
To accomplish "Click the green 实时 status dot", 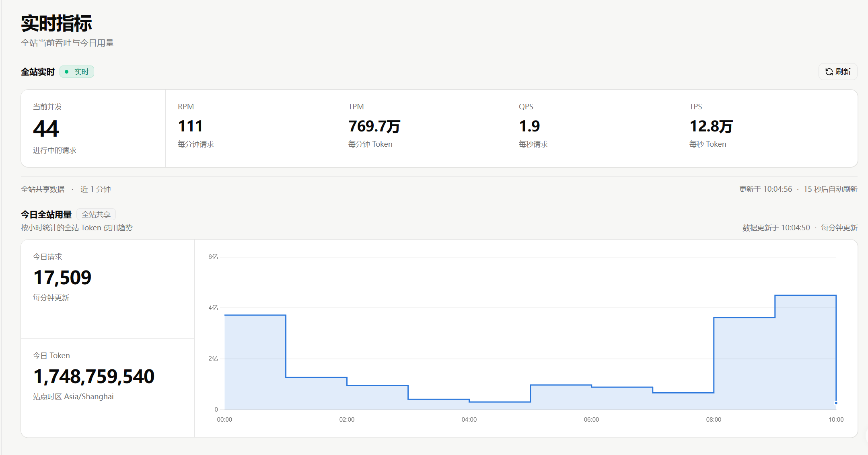I will pos(67,72).
